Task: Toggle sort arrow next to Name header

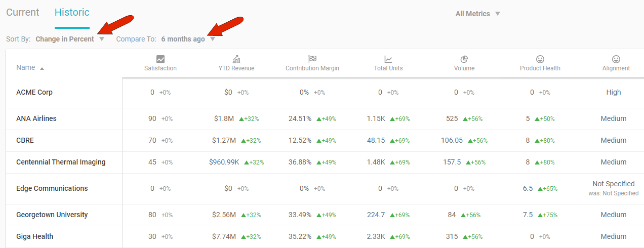Action: click(x=42, y=68)
